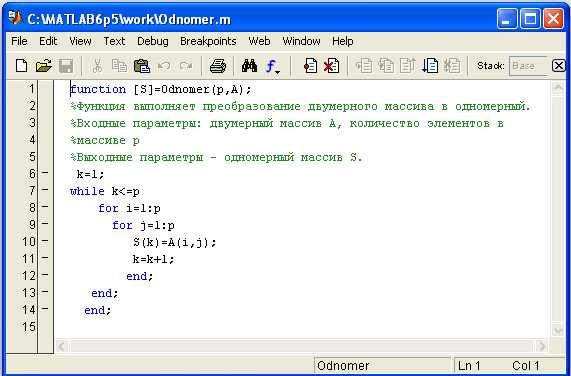Screen dimensions: 571x376
Task: Undo the last edit with the Undo arrow
Action: point(164,66)
